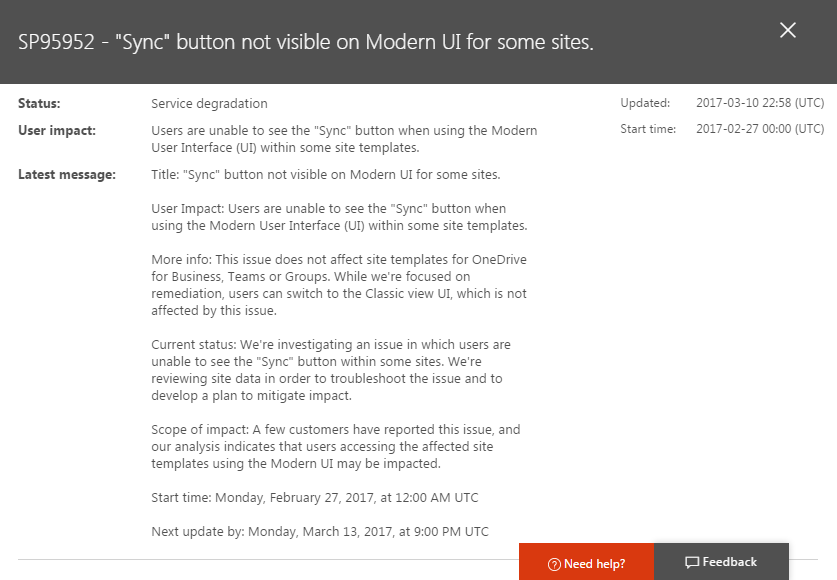Click the Status label
Screen dimensions: 837x580
point(39,103)
